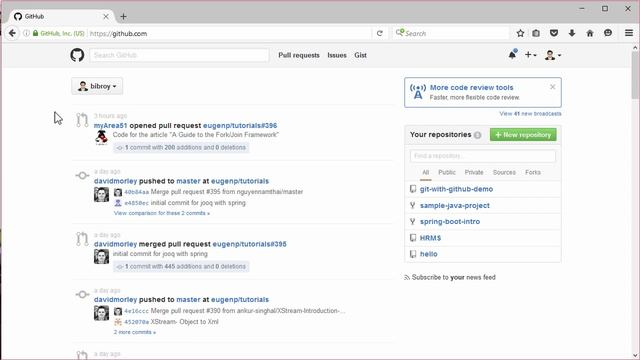The width and height of the screenshot is (640, 360).
Task: Click the New repository button
Action: [523, 135]
